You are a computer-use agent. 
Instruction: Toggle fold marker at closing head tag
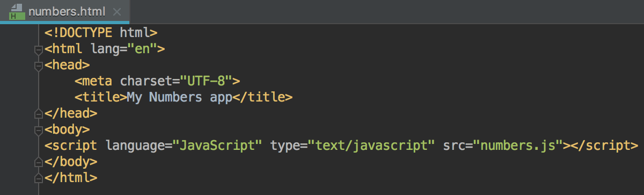pos(38,114)
